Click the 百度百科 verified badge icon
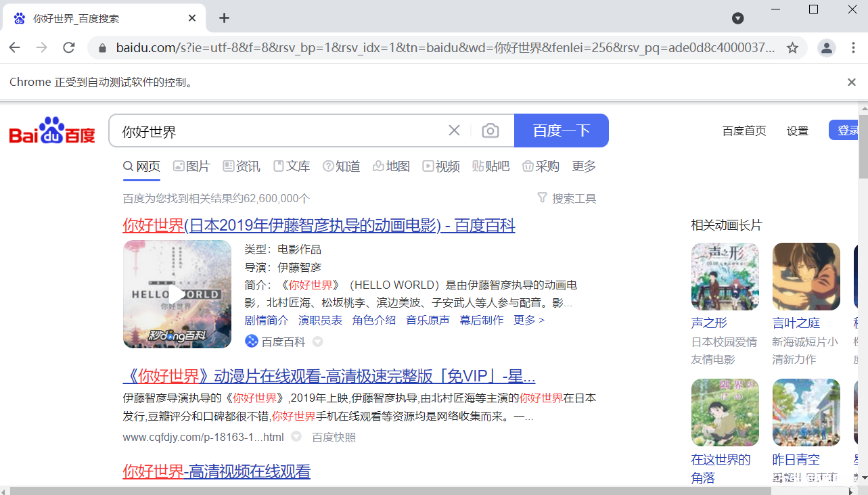The width and height of the screenshot is (868, 495). click(252, 341)
